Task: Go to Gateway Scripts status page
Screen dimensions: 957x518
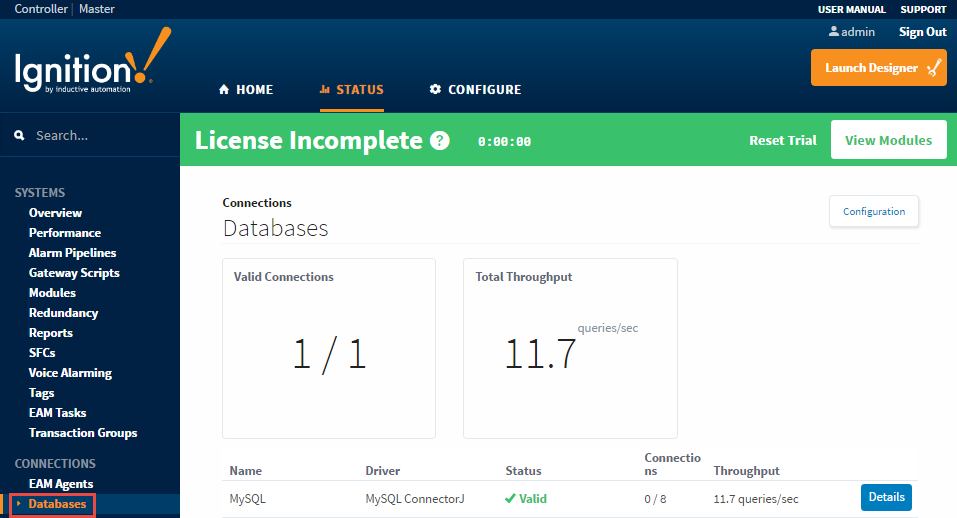Action: (x=74, y=273)
